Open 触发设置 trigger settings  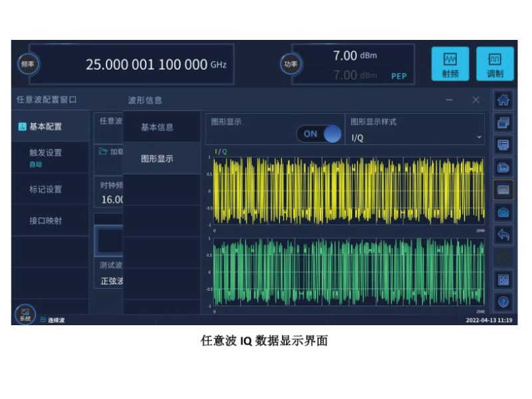pos(45,157)
